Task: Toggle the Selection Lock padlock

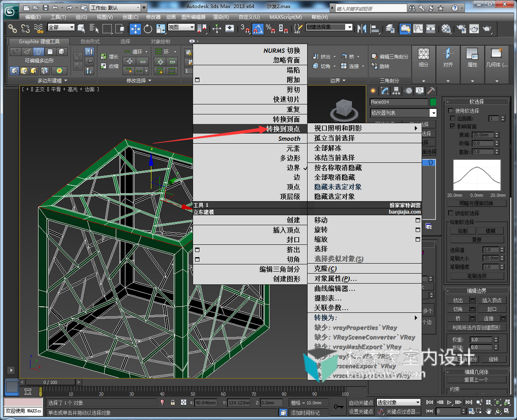Action: 172,403
